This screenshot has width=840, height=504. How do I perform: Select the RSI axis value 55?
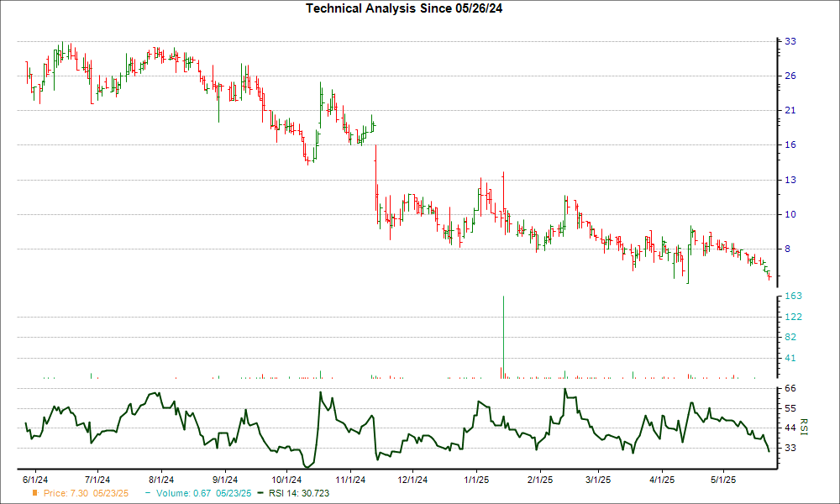pos(790,408)
